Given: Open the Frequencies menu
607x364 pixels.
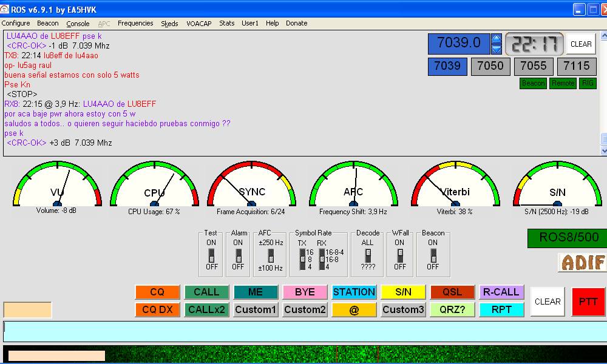Looking at the screenshot, I should (x=135, y=23).
